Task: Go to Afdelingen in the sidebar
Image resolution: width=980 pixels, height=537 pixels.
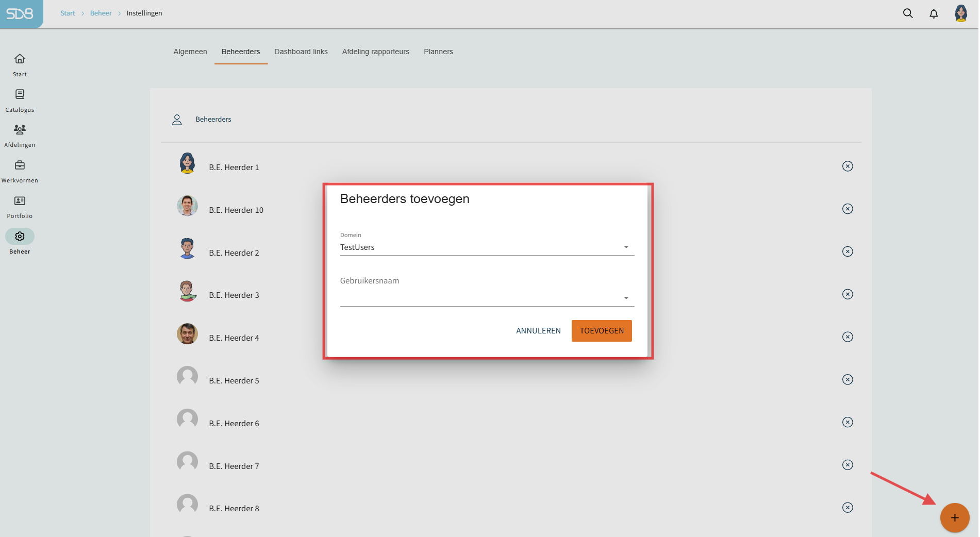Action: tap(20, 130)
